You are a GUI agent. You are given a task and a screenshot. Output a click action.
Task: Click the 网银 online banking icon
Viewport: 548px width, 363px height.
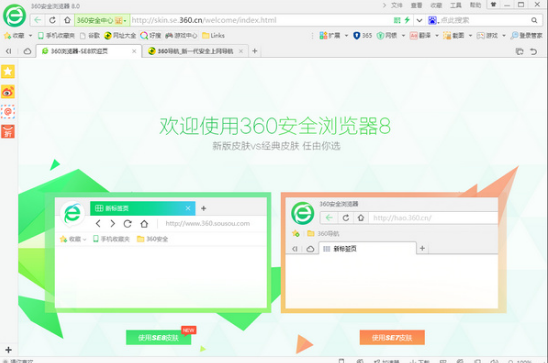tap(387, 35)
